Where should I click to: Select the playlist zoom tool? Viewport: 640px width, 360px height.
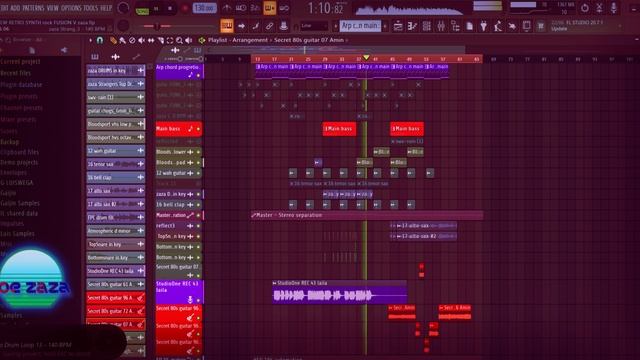[x=179, y=40]
